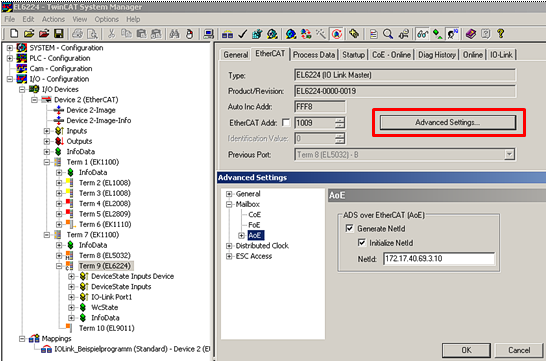Screen dimensions: 546x361
Task: Click the yellow question mark help icon
Action: click(x=501, y=34)
